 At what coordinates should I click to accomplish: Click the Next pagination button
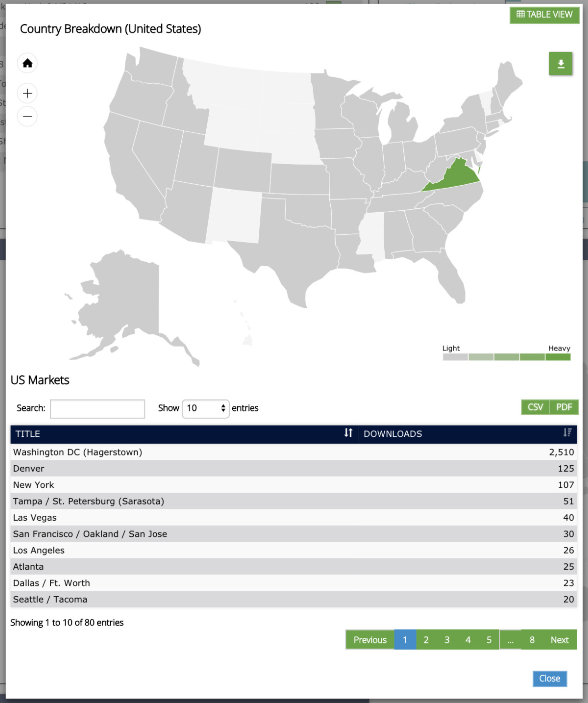click(x=560, y=640)
